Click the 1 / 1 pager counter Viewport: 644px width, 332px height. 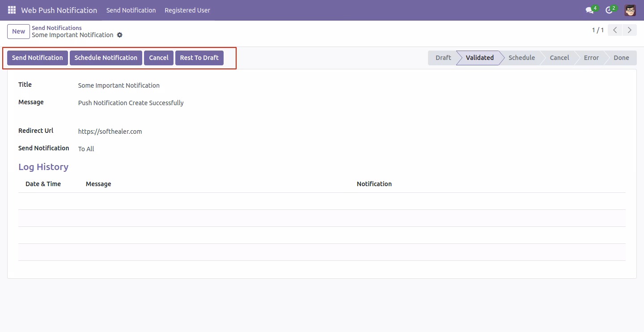pos(598,30)
